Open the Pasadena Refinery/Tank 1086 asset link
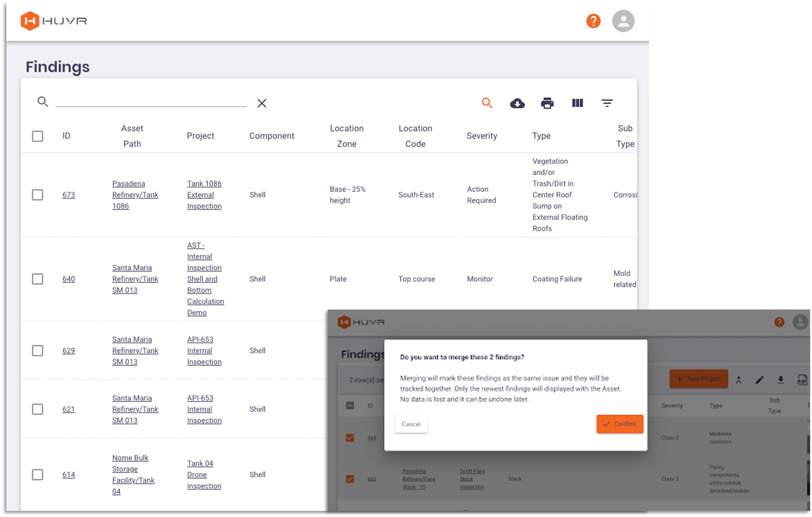The height and width of the screenshot is (517, 812). click(x=135, y=195)
